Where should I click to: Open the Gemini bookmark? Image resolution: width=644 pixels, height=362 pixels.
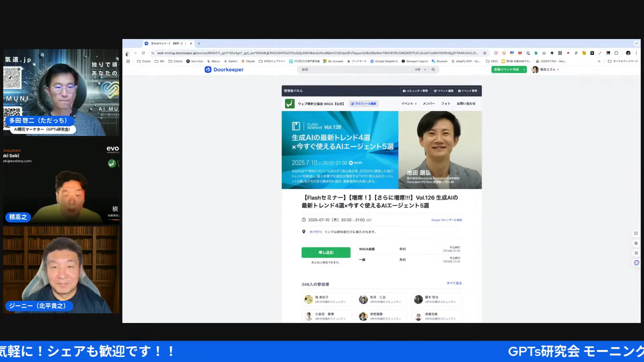[x=230, y=61]
